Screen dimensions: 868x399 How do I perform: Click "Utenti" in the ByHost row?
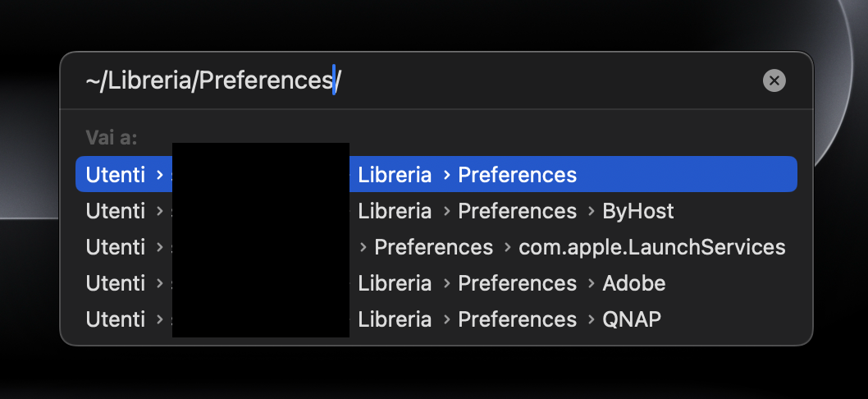click(x=115, y=211)
